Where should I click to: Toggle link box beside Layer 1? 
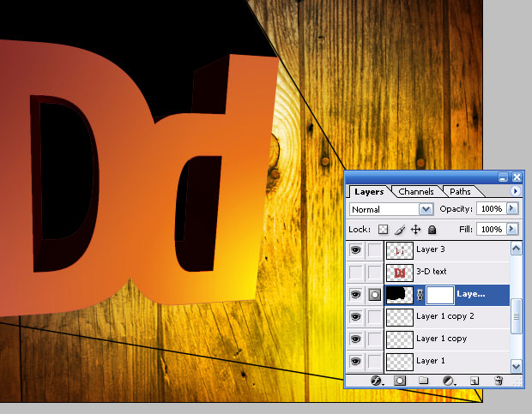[375, 361]
